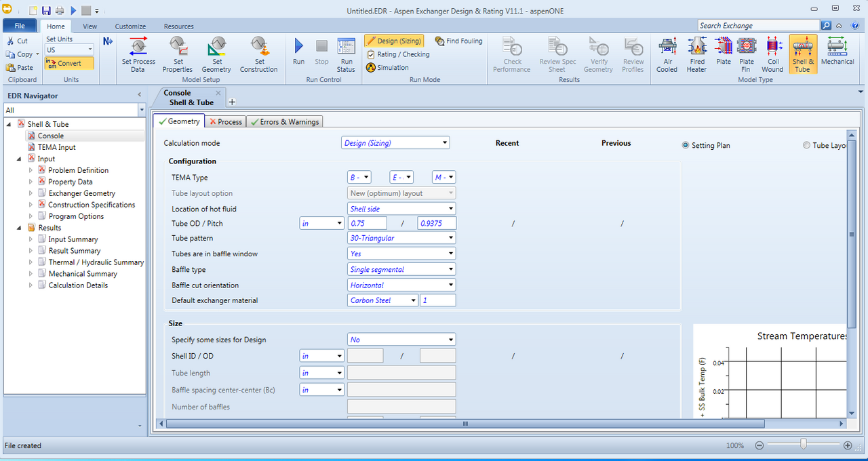This screenshot has width=868, height=461.
Task: Add new tab with the plus button
Action: (x=231, y=102)
